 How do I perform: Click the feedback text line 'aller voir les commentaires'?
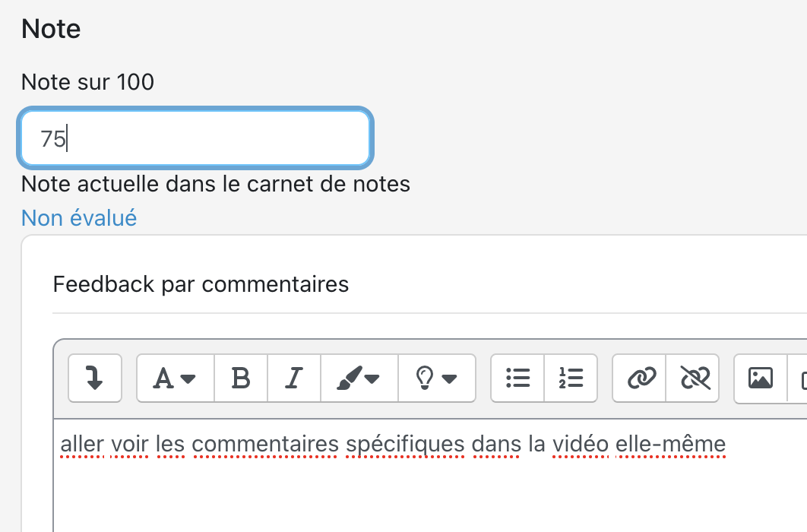393,444
